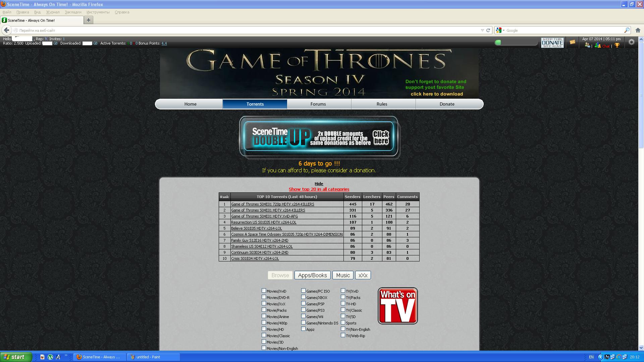This screenshot has width=644, height=362.
Task: Open Firefox home page icon
Action: coord(638,30)
